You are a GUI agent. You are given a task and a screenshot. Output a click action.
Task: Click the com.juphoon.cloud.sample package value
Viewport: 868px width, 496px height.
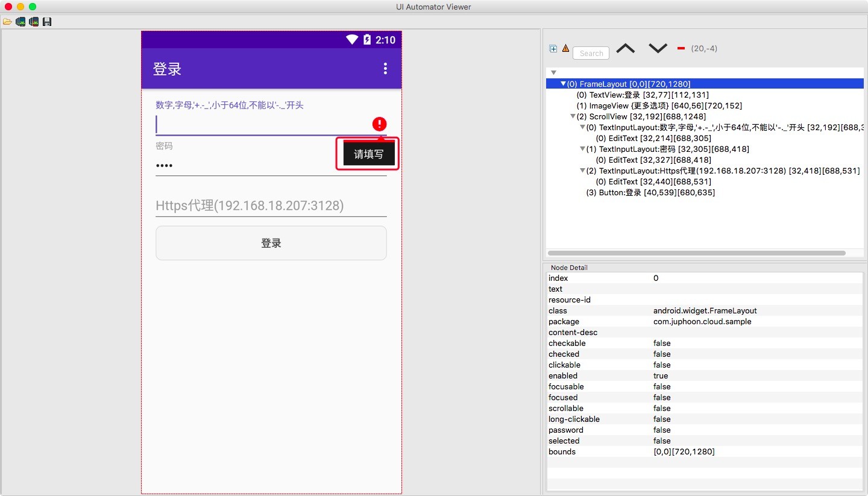(702, 321)
